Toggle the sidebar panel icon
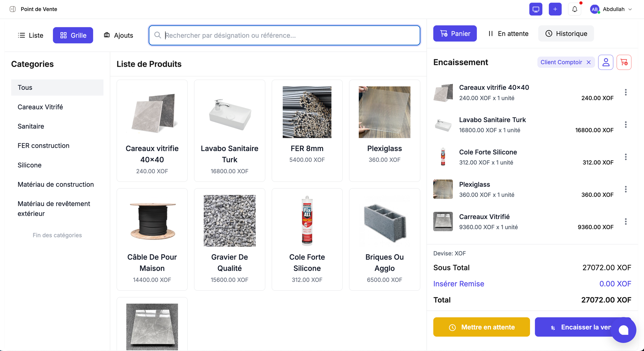 [x=13, y=9]
